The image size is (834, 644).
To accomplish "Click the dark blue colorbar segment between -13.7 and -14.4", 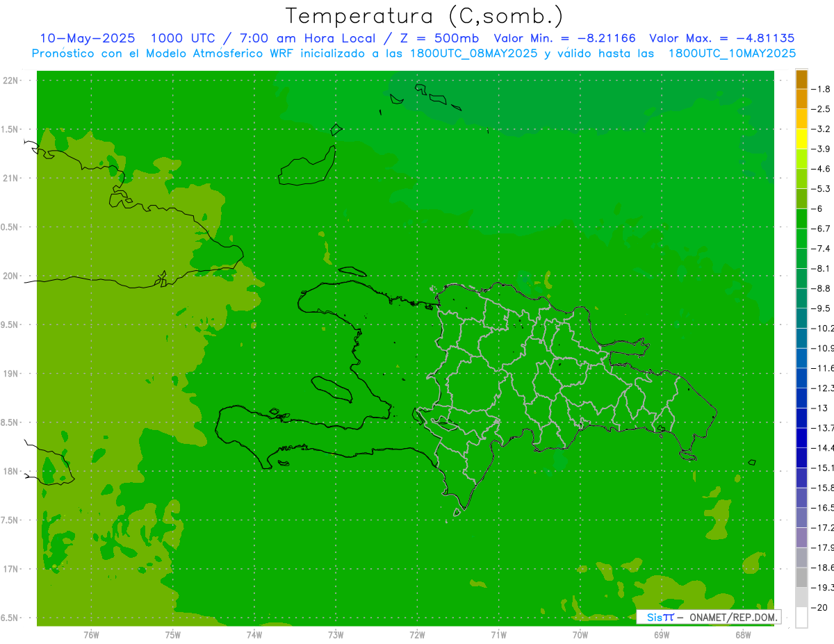I will 801,438.
